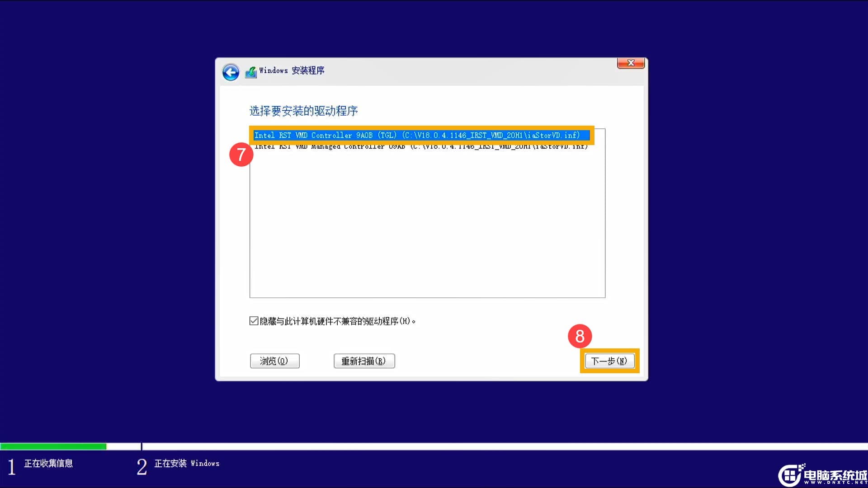Click the 选择要安装的驱动程序 heading
The width and height of the screenshot is (868, 488).
click(303, 111)
